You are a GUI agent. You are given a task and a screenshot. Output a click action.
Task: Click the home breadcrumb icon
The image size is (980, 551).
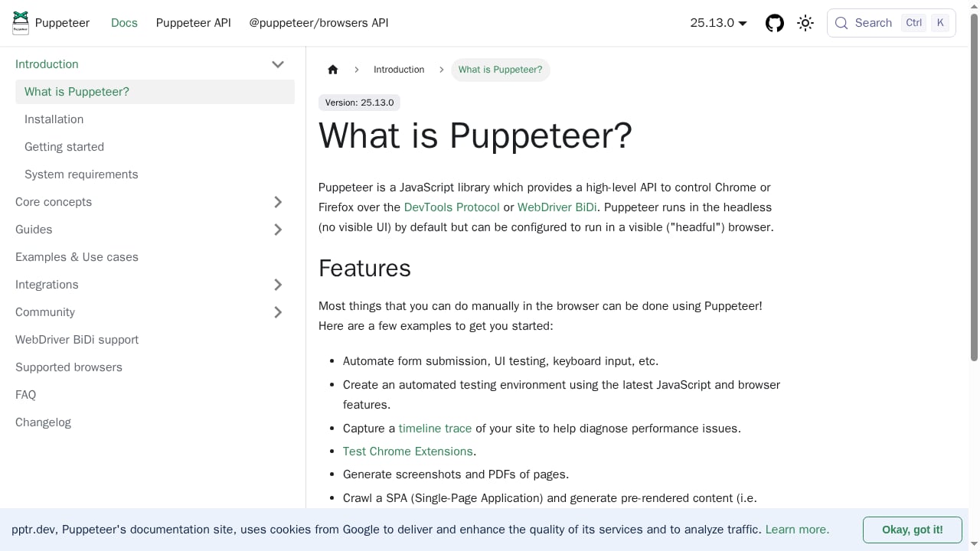[x=332, y=70]
